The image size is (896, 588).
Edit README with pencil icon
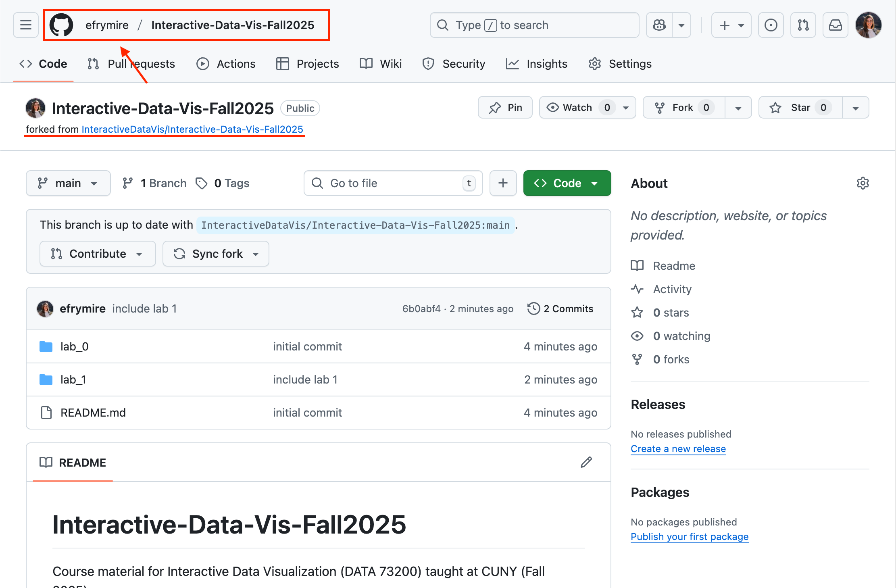click(x=586, y=462)
